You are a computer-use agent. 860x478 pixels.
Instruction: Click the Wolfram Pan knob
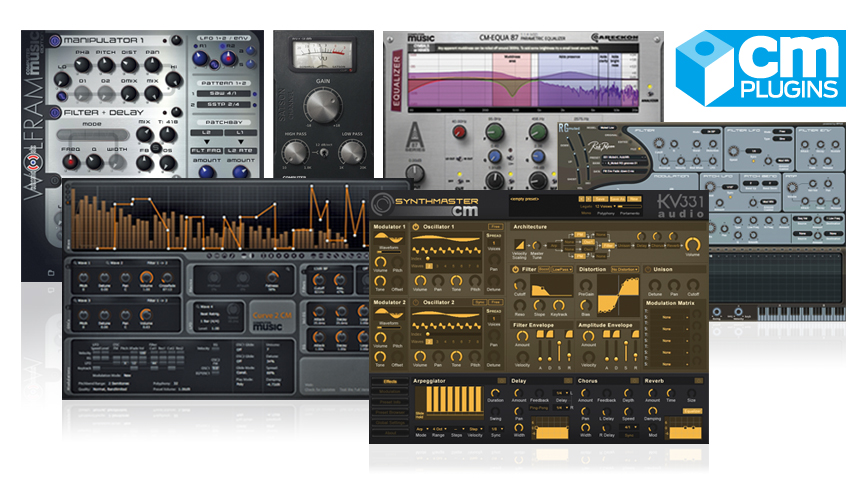click(x=153, y=65)
